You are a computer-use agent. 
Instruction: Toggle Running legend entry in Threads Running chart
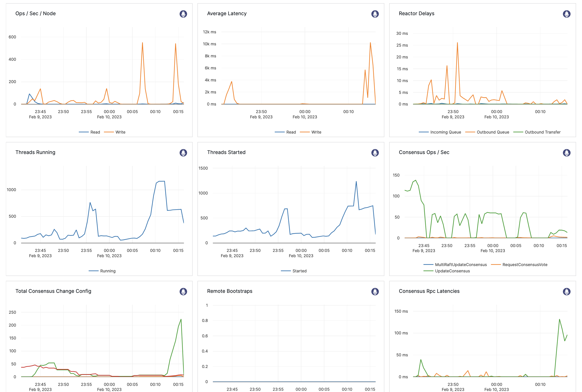102,271
